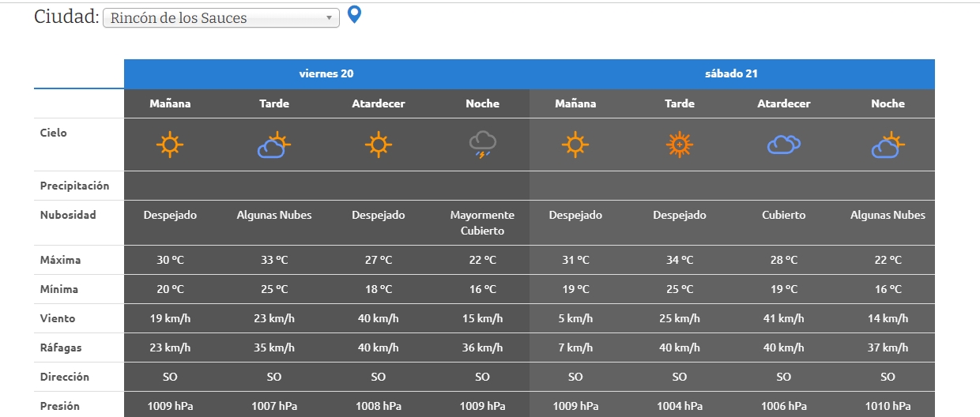Click the Viento row label
This screenshot has width=980, height=417.
coord(58,318)
